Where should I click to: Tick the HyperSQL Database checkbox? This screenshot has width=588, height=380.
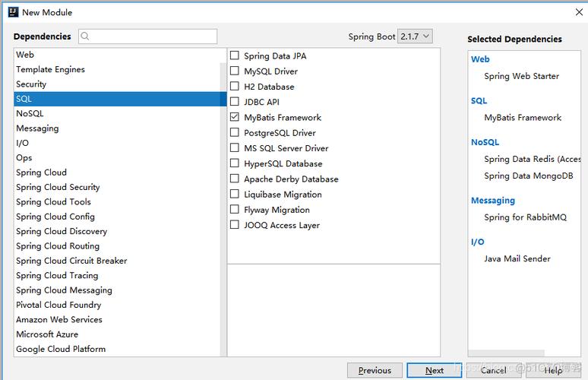click(235, 163)
